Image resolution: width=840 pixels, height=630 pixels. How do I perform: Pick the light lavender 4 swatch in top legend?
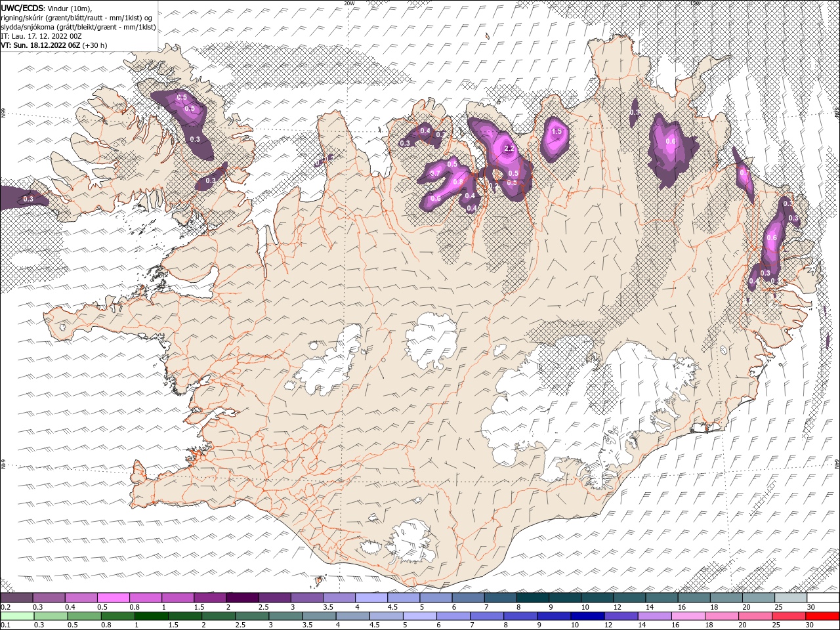(371, 598)
